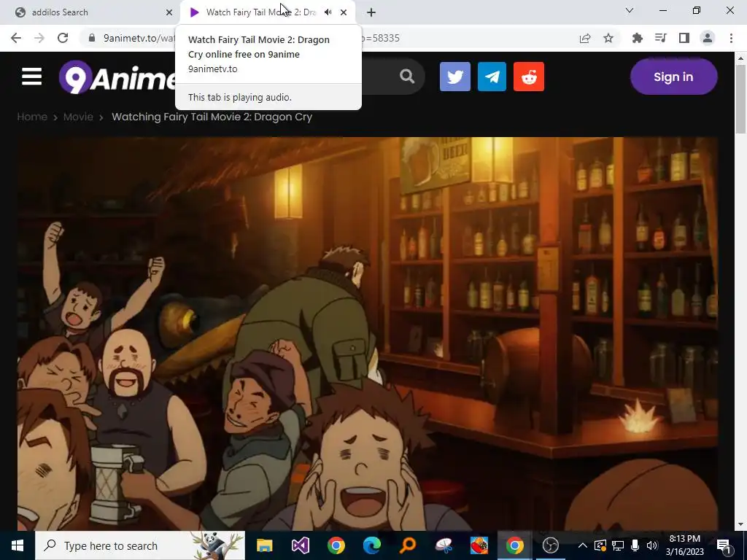
Task: Open the 9Anime Reddit link
Action: [529, 77]
